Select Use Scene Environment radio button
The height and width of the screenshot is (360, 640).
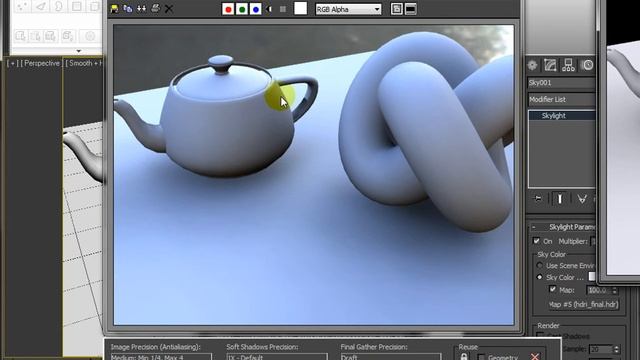tap(540, 266)
